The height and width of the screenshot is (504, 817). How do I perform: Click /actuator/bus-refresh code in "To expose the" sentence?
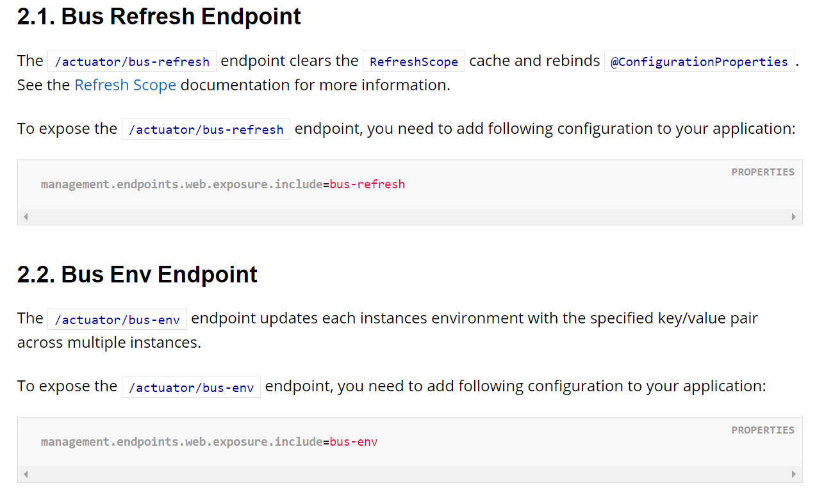point(206,129)
